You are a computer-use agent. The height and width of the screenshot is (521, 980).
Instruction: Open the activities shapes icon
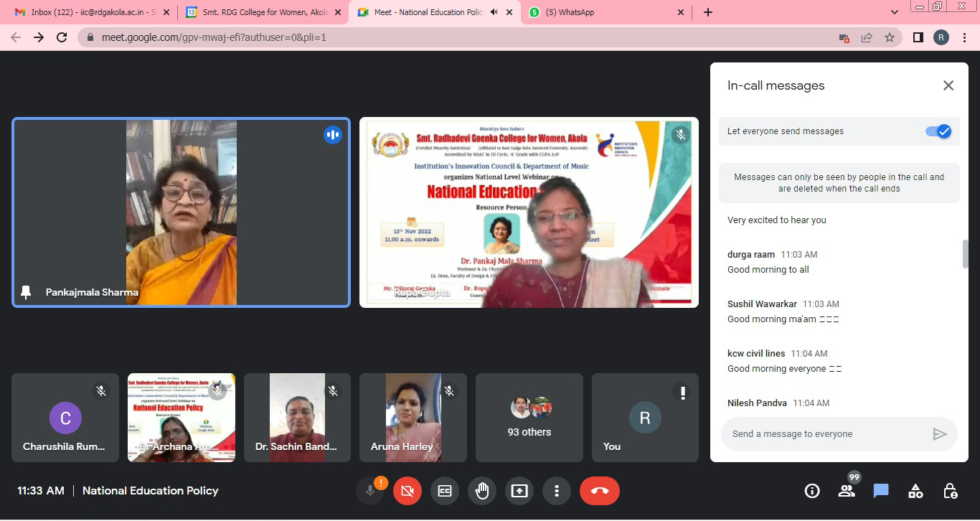click(x=915, y=491)
